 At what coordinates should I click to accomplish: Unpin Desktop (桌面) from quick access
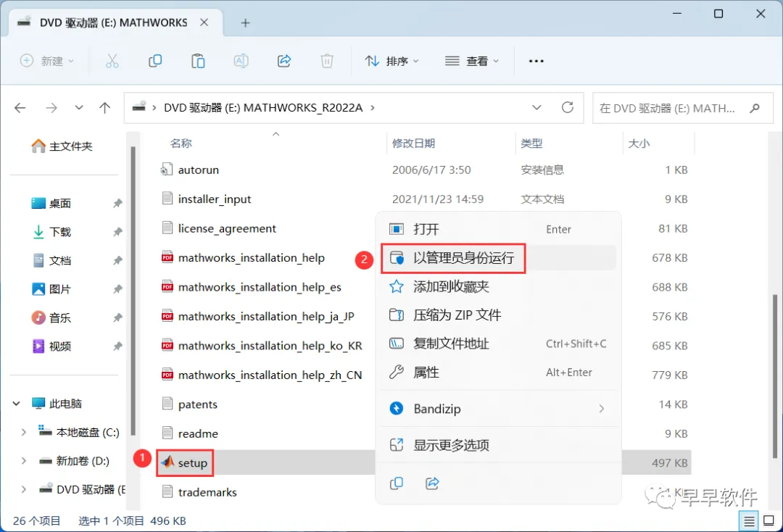(x=117, y=203)
